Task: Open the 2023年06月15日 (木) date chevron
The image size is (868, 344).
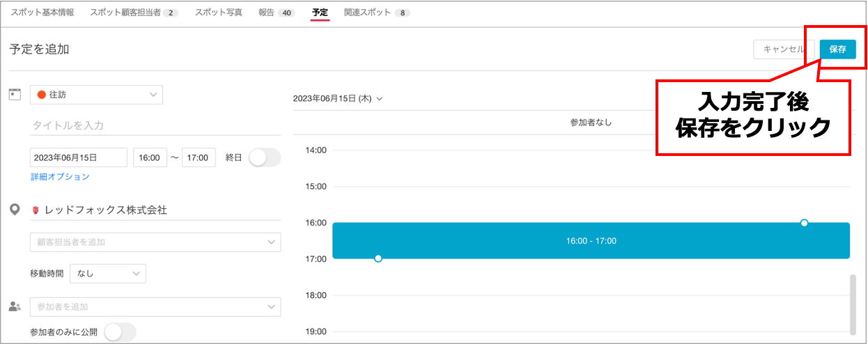Action: click(380, 99)
